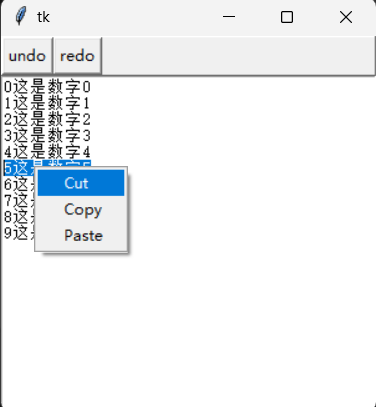
Task: Close the tk window
Action: coord(346,17)
